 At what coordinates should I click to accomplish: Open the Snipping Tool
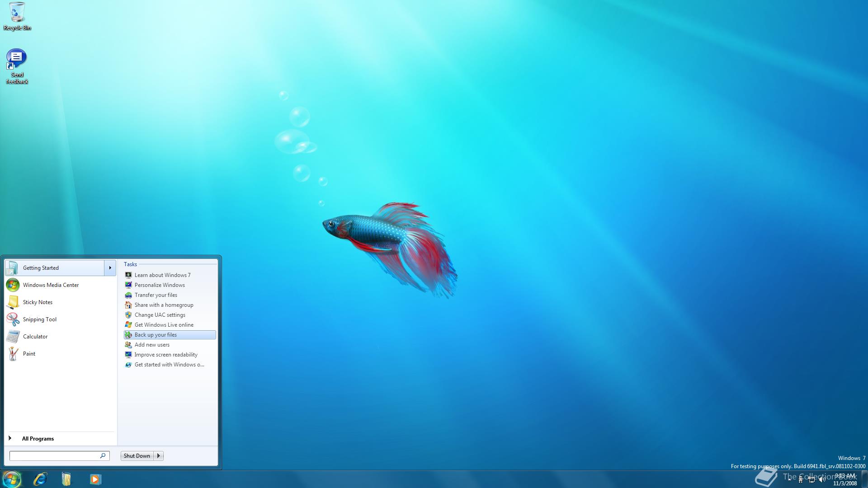pos(61,319)
